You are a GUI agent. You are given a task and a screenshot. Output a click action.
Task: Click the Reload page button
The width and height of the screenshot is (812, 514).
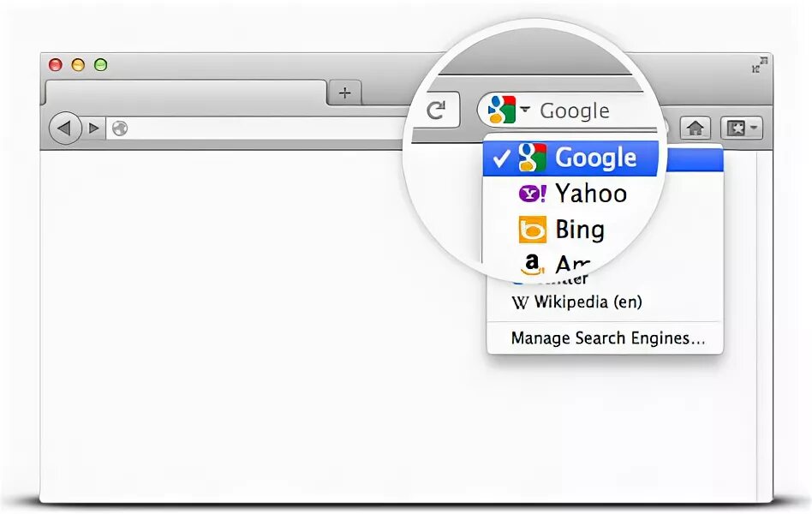click(x=437, y=111)
